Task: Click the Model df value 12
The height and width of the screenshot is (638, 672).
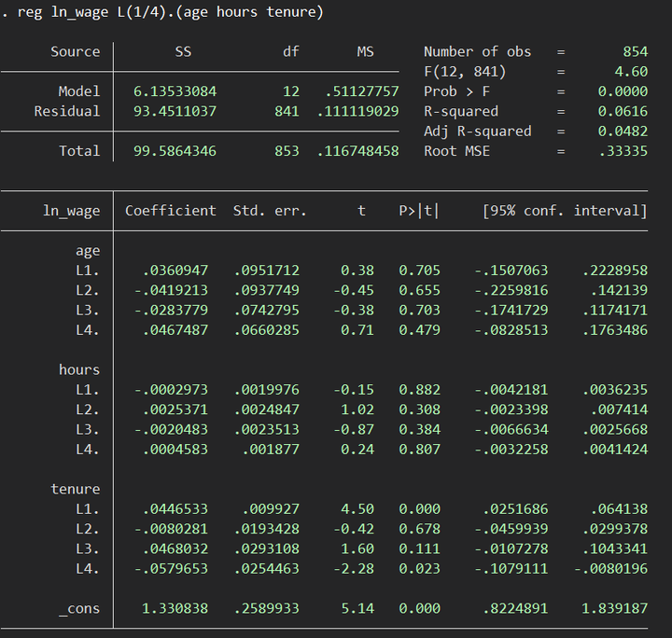Action: tap(291, 91)
